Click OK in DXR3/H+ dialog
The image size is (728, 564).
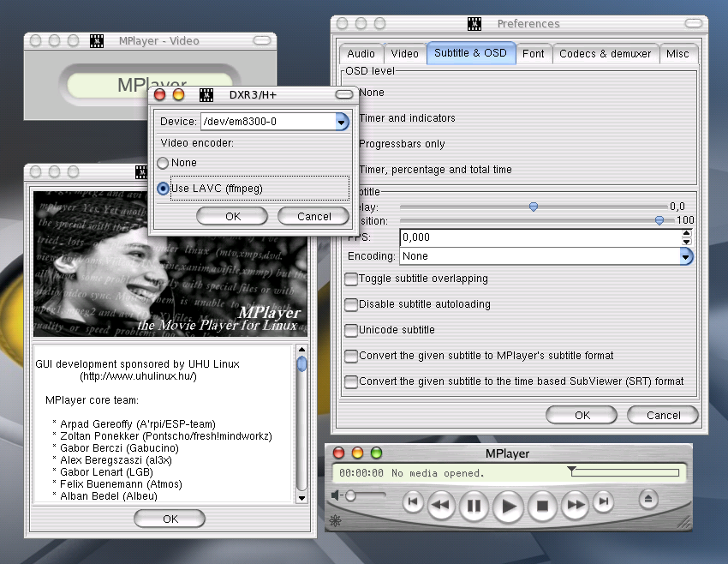(x=232, y=217)
